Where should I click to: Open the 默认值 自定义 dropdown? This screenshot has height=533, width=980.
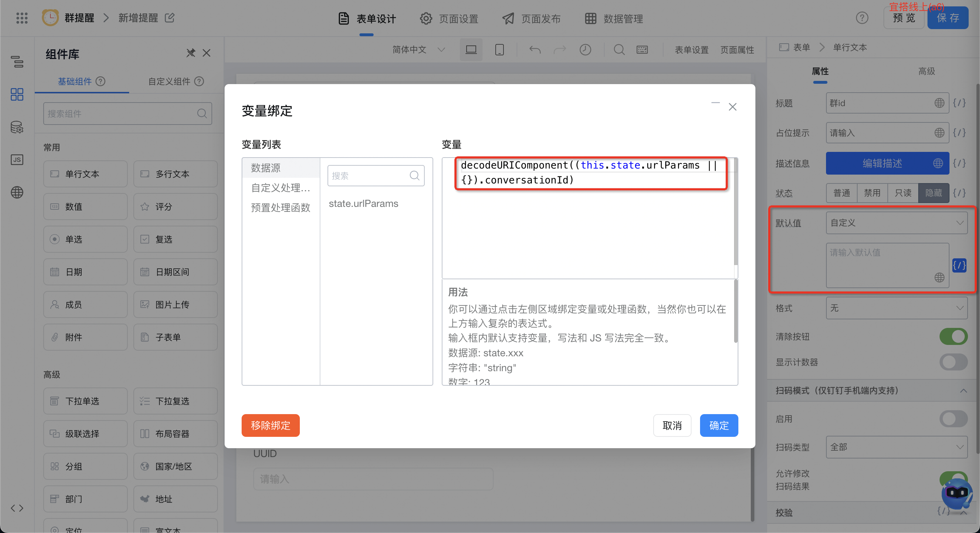coord(897,223)
